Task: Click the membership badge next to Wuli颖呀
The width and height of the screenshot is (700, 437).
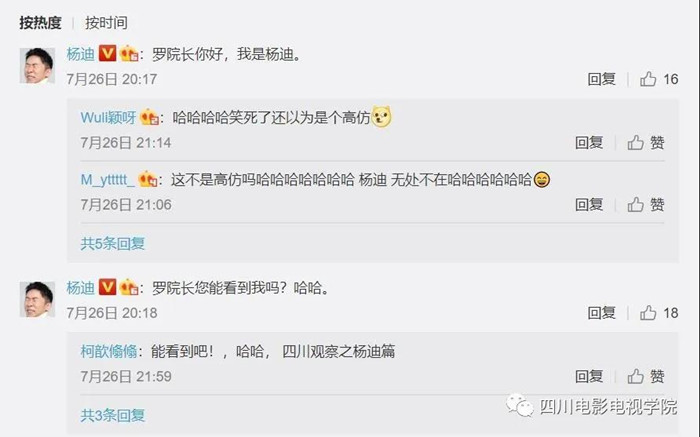Action: tap(150, 117)
